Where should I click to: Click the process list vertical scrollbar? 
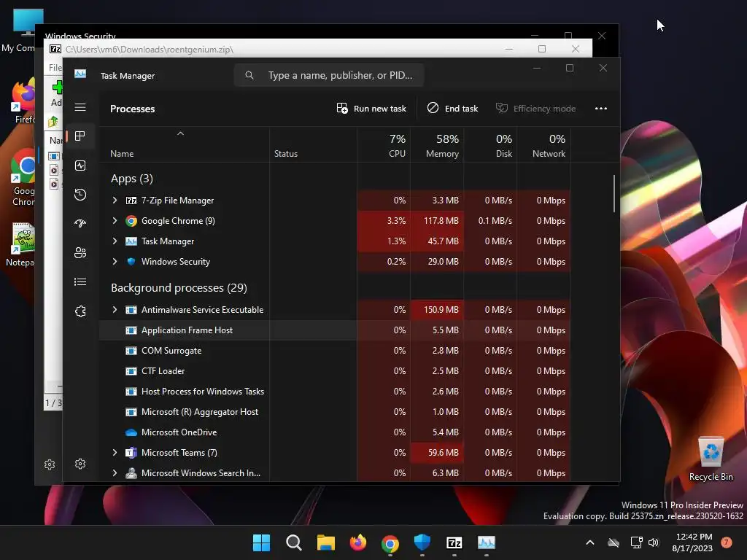coord(614,193)
